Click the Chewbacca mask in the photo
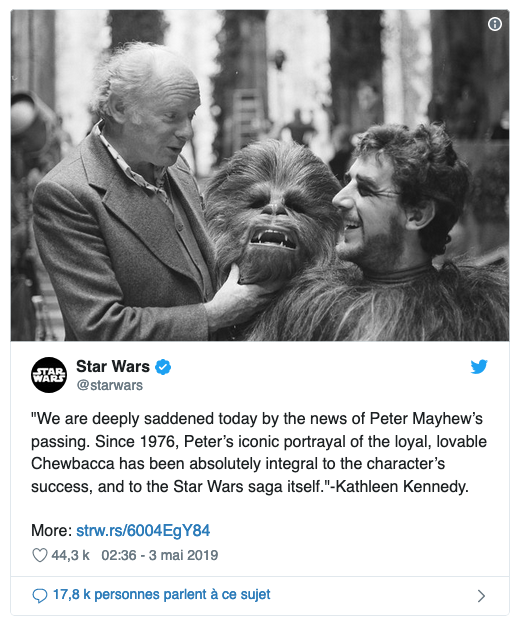Image resolution: width=519 pixels, height=628 pixels. point(272,212)
